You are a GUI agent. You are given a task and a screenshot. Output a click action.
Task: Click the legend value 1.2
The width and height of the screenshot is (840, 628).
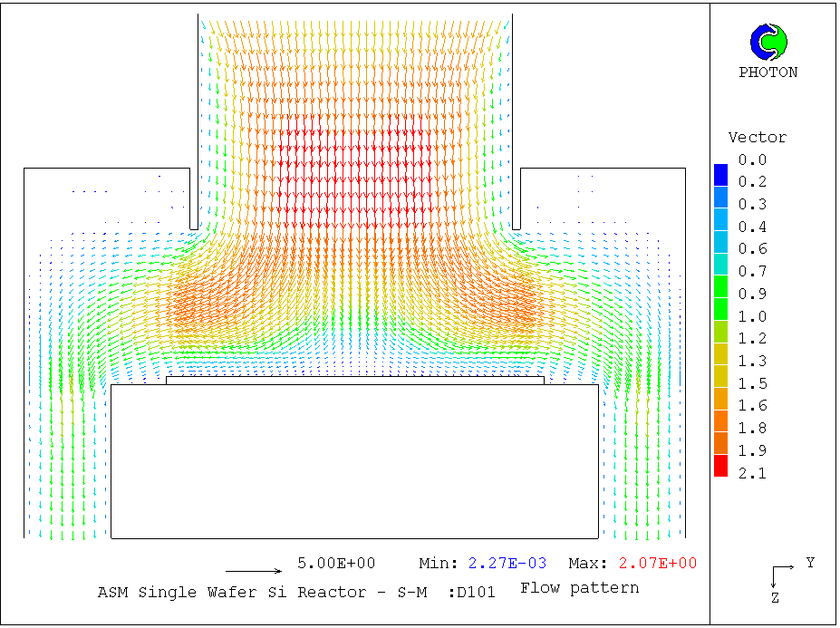(752, 338)
